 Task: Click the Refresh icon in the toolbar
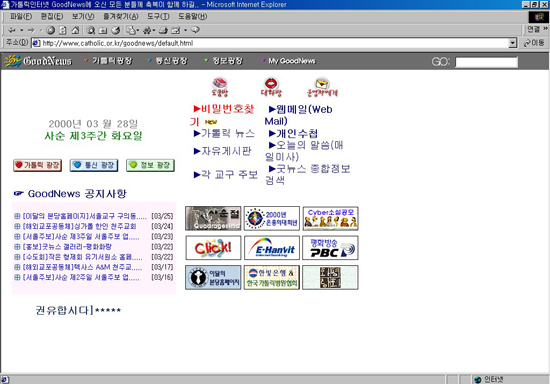[x=63, y=30]
